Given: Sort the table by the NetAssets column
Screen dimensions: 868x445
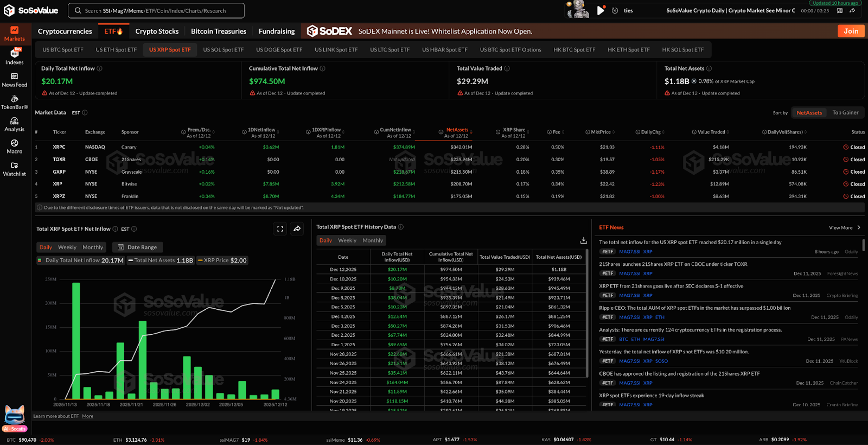Looking at the screenshot, I should tap(457, 130).
